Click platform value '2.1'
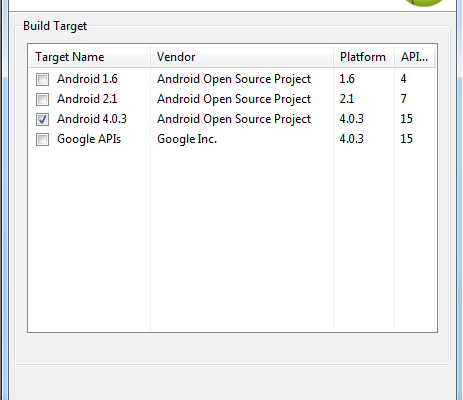Viewport: 463px width, 400px height. tap(347, 99)
